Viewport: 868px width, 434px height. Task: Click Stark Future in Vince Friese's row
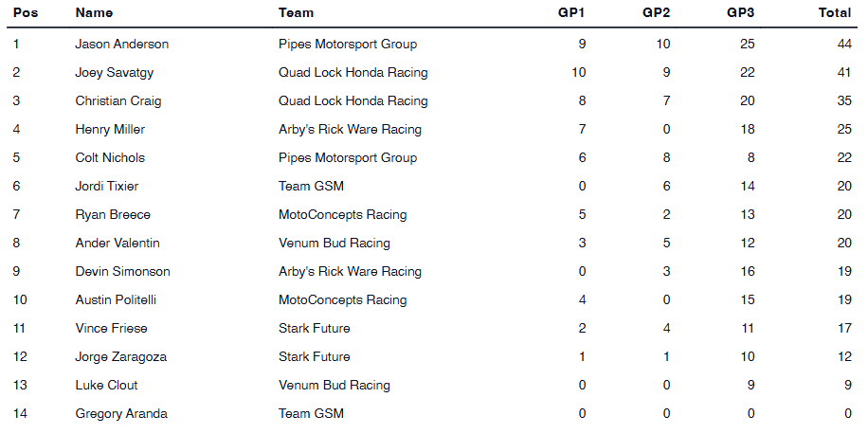click(x=314, y=329)
